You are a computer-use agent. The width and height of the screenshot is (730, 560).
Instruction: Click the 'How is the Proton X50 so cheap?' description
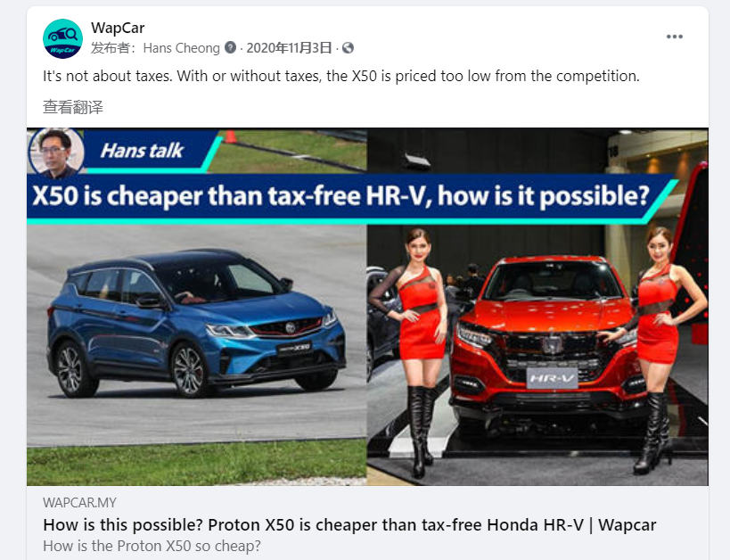152,546
